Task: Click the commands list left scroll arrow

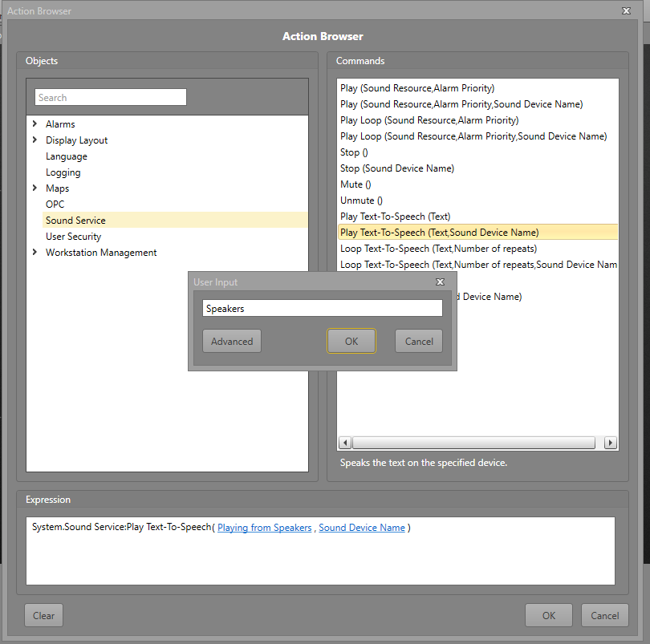Action: pos(345,443)
